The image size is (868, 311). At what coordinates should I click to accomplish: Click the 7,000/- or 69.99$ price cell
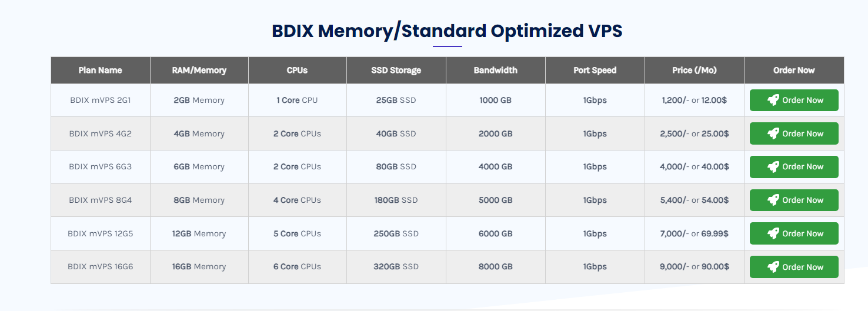point(694,234)
